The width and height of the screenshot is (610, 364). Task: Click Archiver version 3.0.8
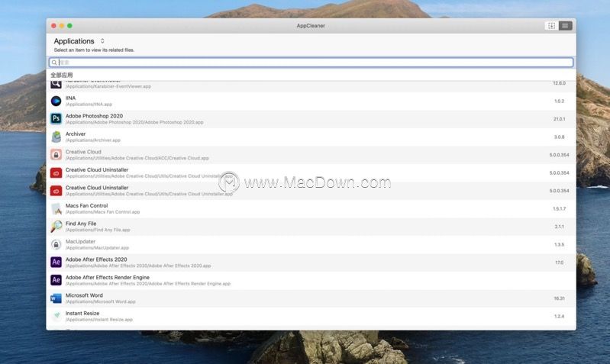click(x=559, y=137)
